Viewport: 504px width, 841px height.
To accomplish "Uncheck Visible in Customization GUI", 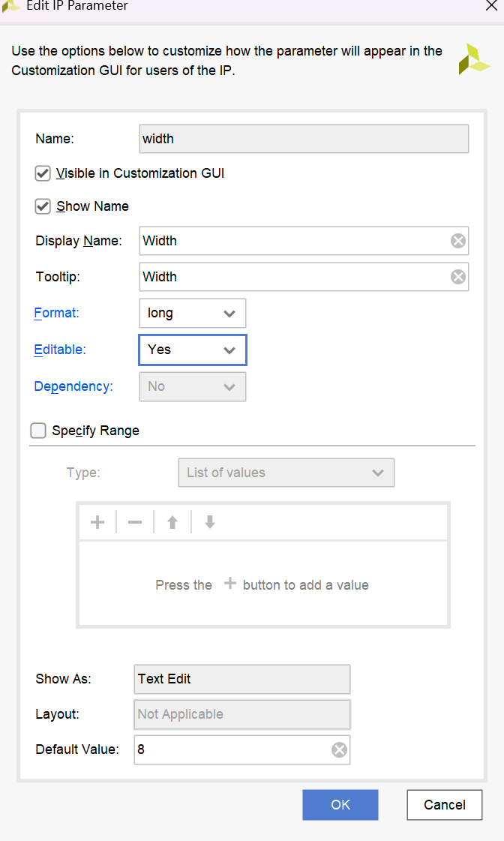I will pyautogui.click(x=43, y=173).
